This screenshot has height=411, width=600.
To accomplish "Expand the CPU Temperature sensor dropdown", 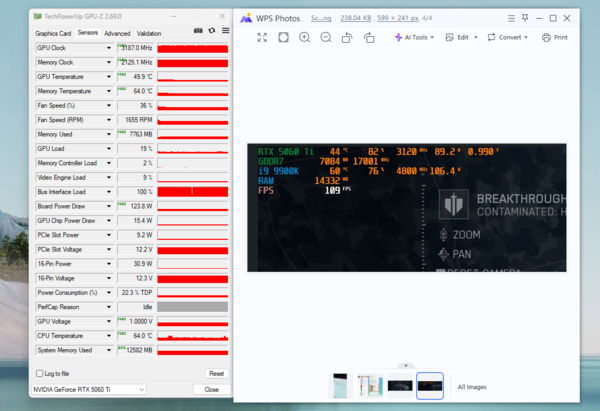I will click(109, 336).
